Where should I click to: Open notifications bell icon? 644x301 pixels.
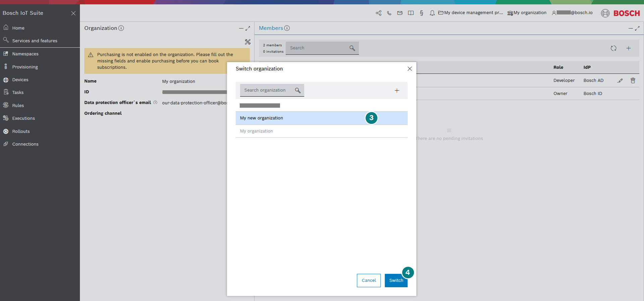coord(432,13)
